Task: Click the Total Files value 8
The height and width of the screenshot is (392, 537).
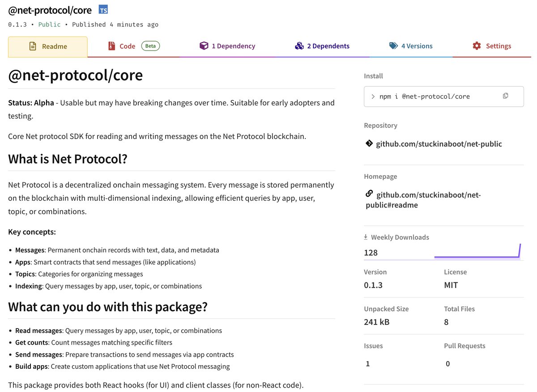Action: pyautogui.click(x=446, y=322)
